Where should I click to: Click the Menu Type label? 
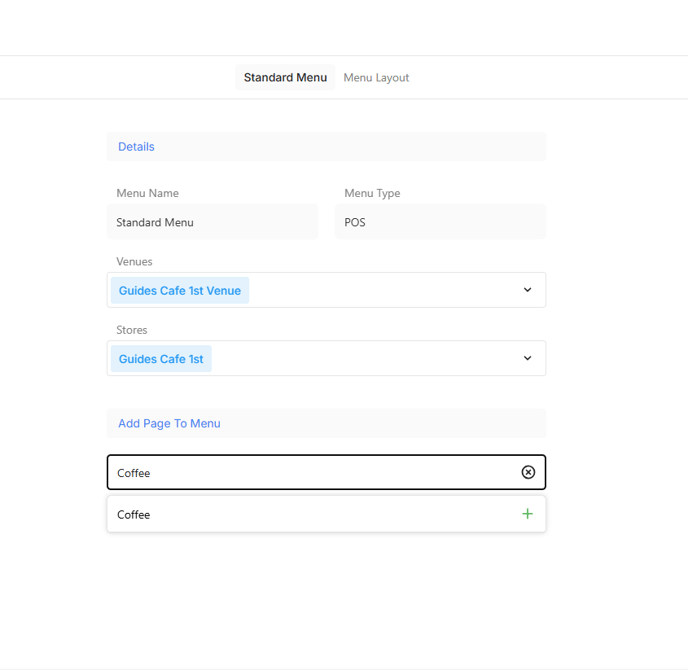[372, 194]
